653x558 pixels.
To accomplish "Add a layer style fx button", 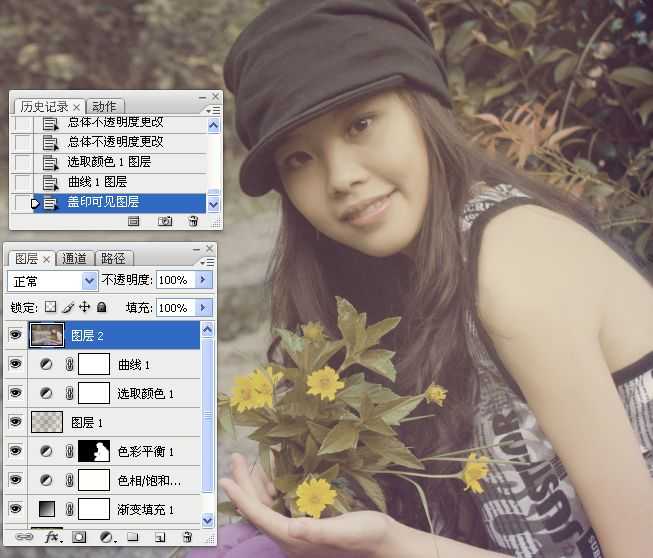I will tap(53, 537).
